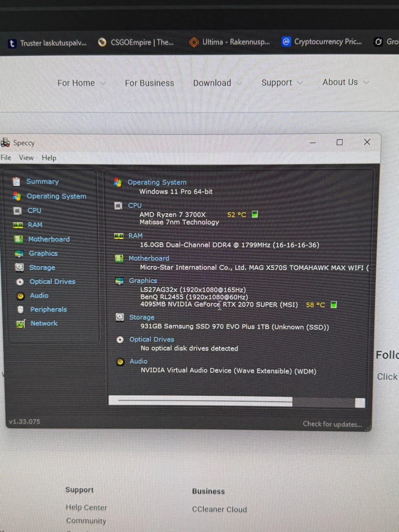The height and width of the screenshot is (532, 399).
Task: Click the Optical Drives disc icon in sidebar
Action: coord(20,282)
